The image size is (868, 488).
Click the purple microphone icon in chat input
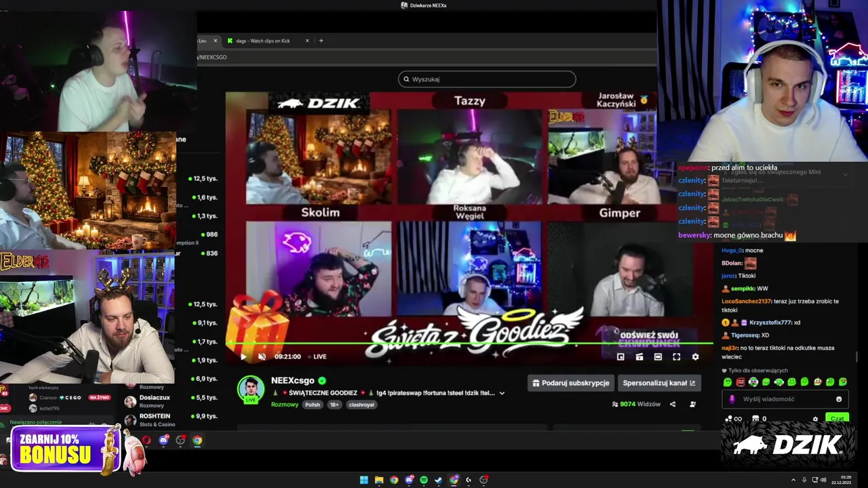(x=732, y=399)
